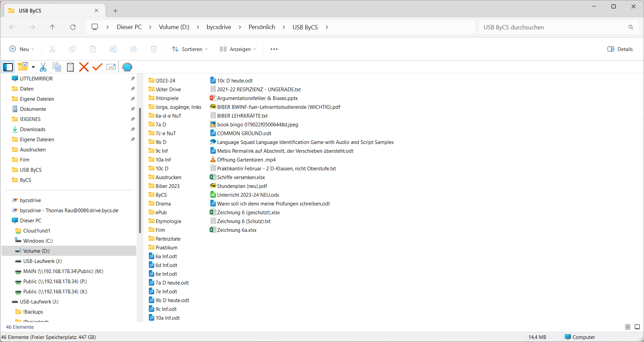Click the Classic toolbar copy pages icon

click(57, 67)
